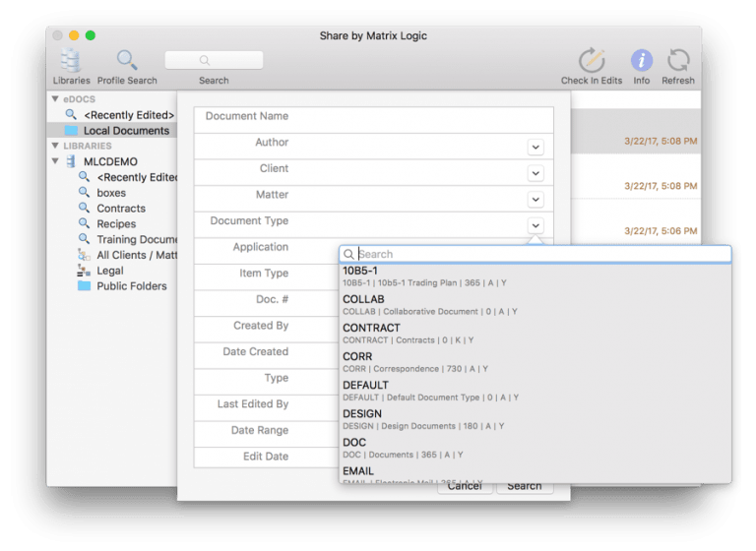This screenshot has width=756, height=551.
Task: Zoom the window with the green button
Action: coord(91,35)
